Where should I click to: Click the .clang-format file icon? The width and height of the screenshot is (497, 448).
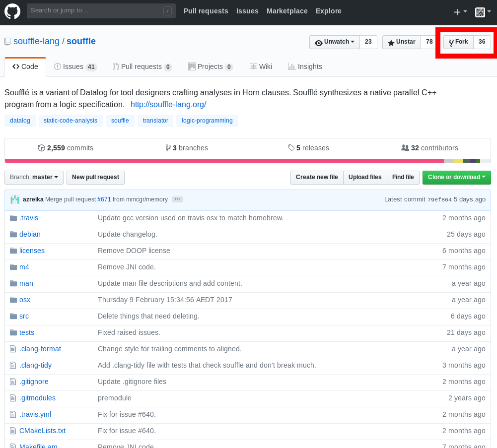pyautogui.click(x=13, y=349)
